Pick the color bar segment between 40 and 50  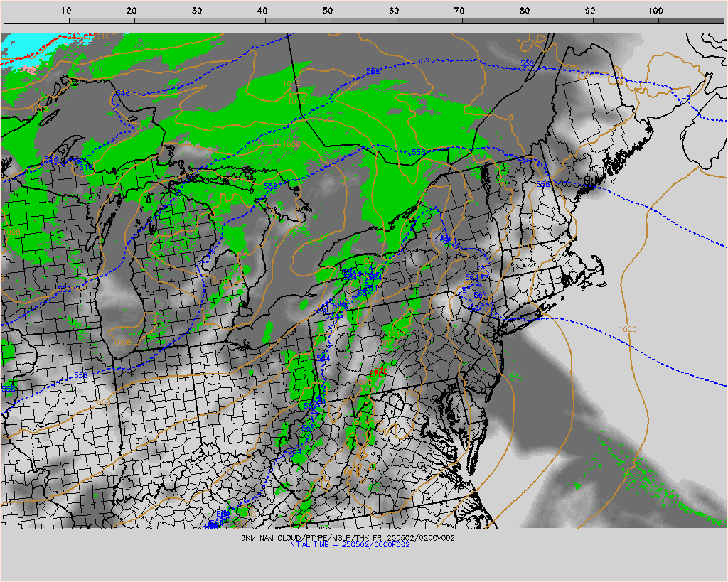[298, 21]
